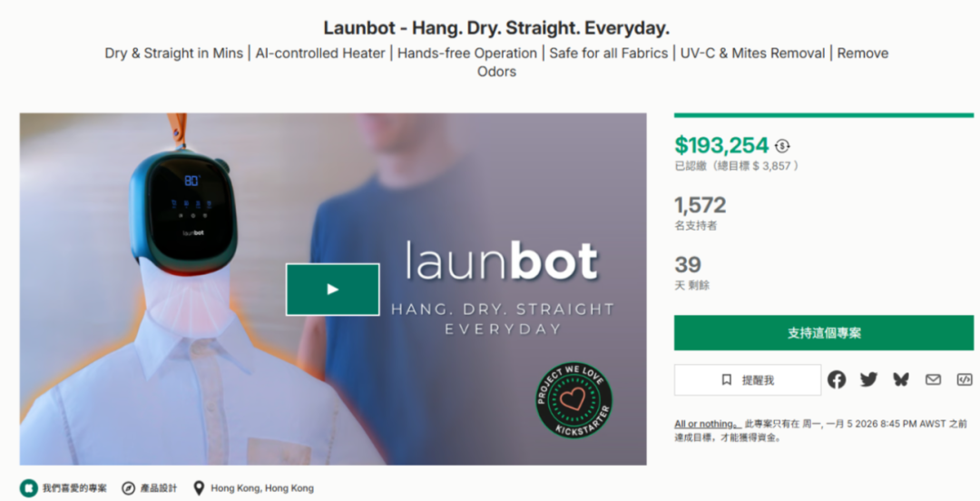The image size is (980, 501).
Task: Click the green Kickstarter 'Projects We Love' icon
Action: point(29,488)
